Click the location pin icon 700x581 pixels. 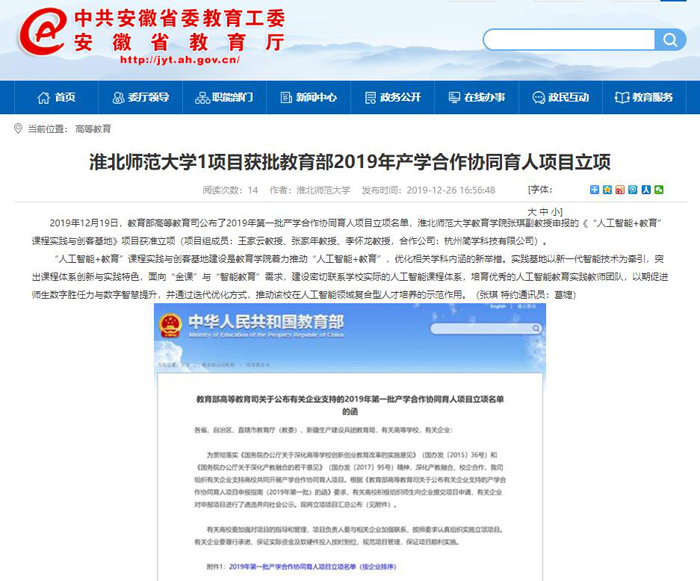[x=18, y=129]
